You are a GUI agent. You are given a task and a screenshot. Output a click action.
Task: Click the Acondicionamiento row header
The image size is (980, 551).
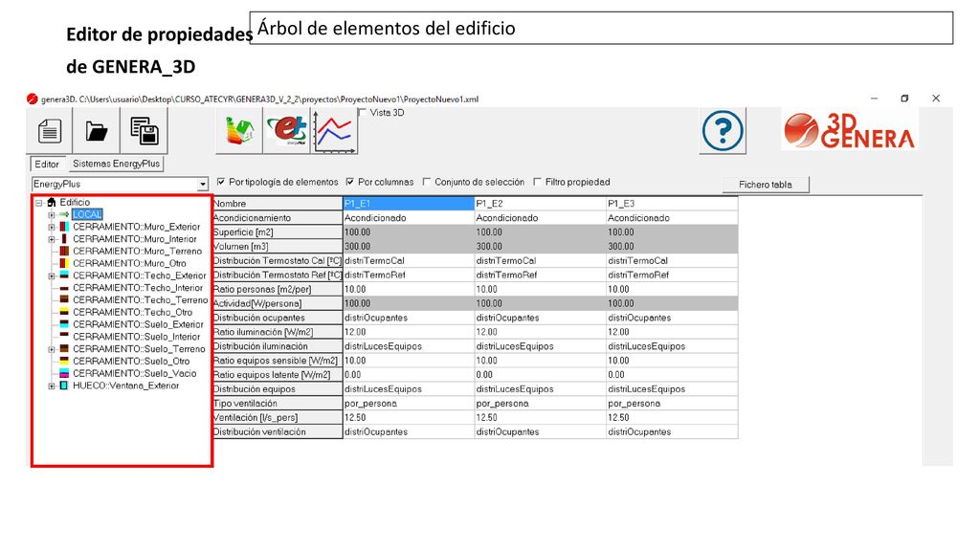coord(278,217)
